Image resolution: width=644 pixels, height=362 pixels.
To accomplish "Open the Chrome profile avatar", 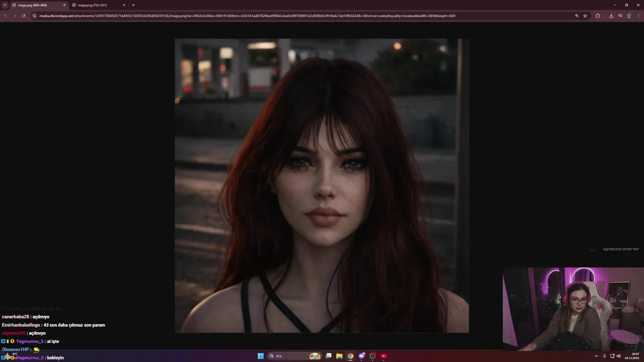I will coord(629,16).
